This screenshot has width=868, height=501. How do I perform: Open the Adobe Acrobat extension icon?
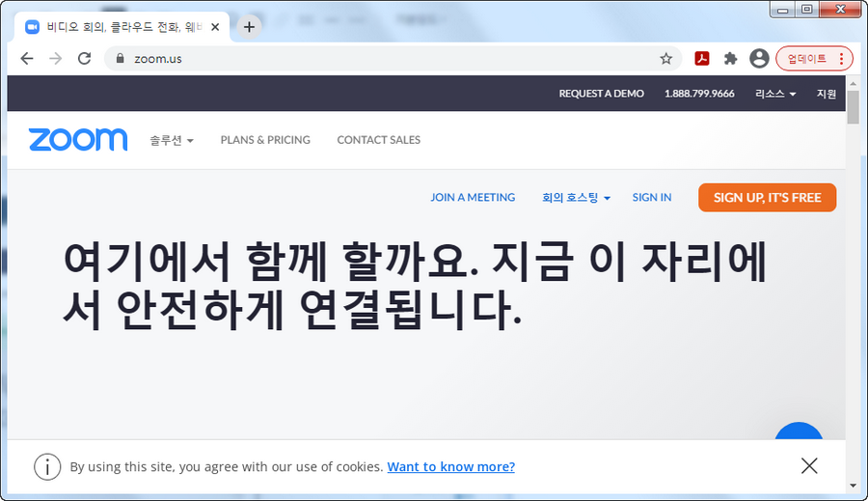coord(702,58)
